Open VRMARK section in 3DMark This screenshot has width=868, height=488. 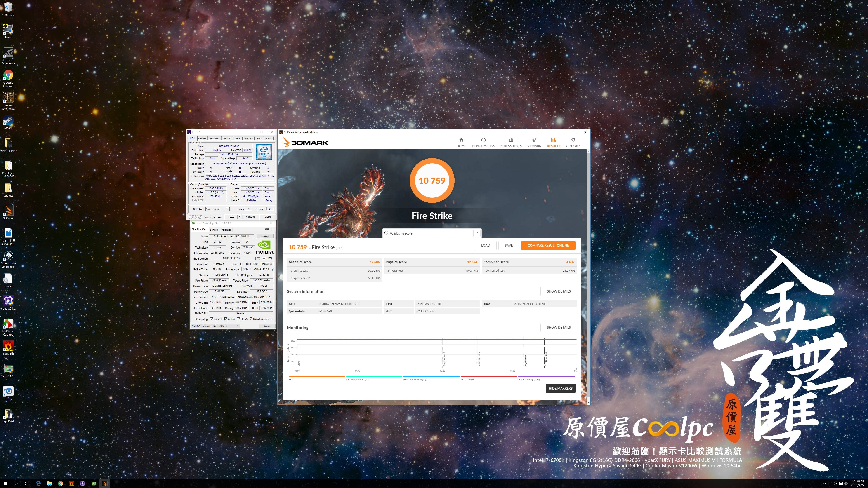534,143
